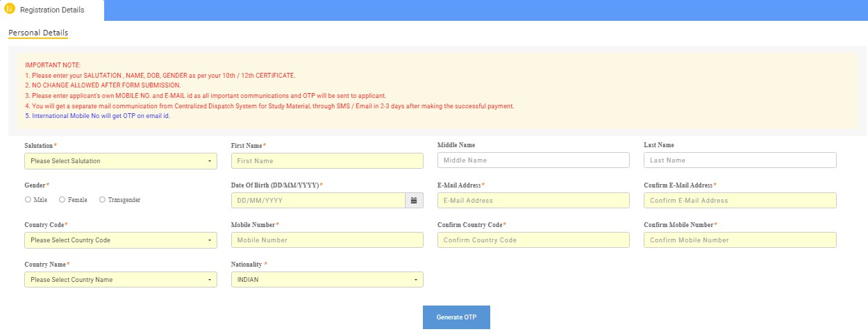Expand the Country Code dropdown
The width and height of the screenshot is (868, 334).
120,240
